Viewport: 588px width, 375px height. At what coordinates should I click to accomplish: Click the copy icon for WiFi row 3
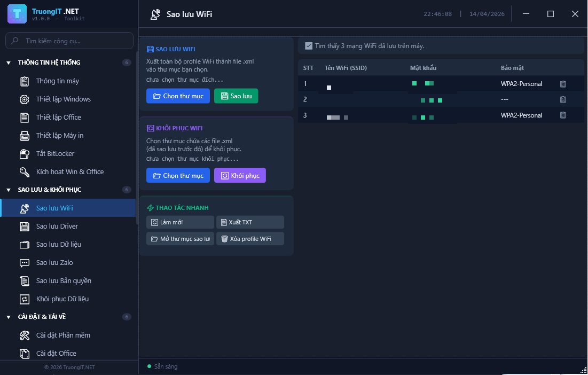point(563,115)
